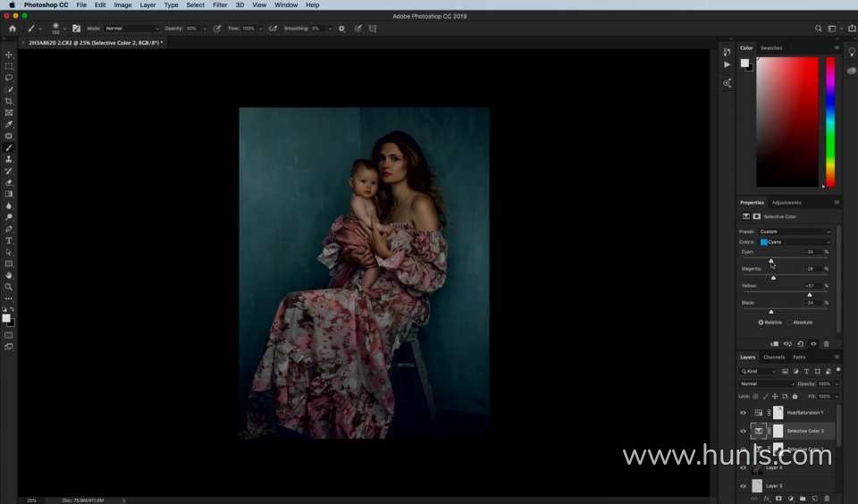
Task: Hide the Layer 4 layer
Action: tap(743, 468)
